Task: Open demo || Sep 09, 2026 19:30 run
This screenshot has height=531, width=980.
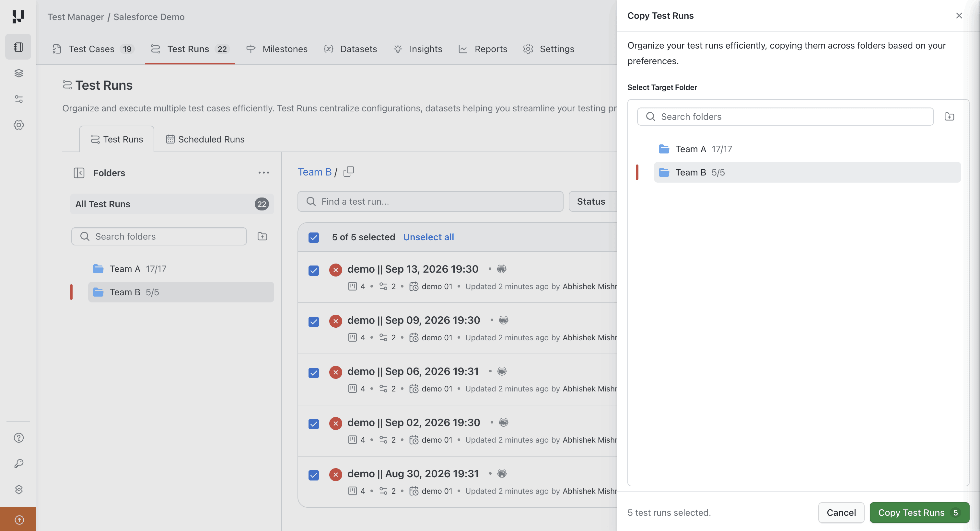Action: 414,320
